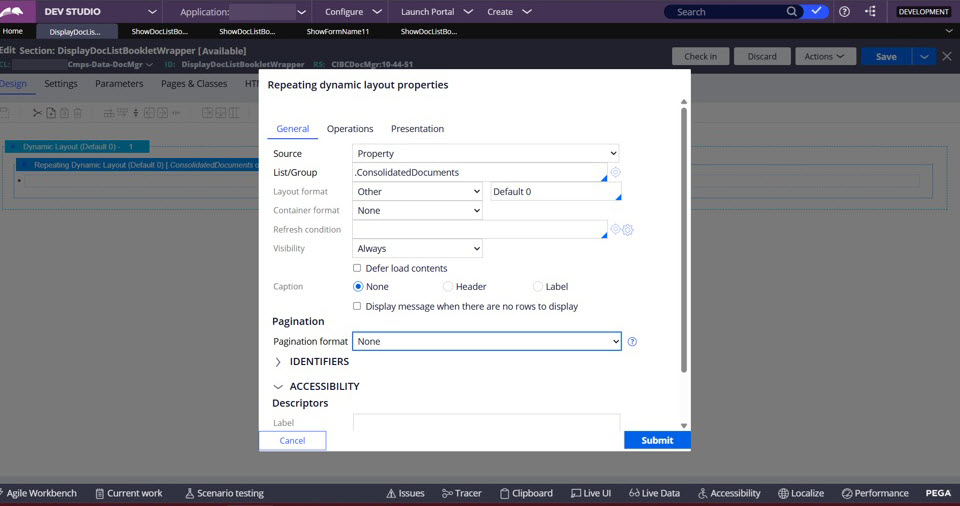Switch to the ShowFormName11 tab

pos(338,31)
